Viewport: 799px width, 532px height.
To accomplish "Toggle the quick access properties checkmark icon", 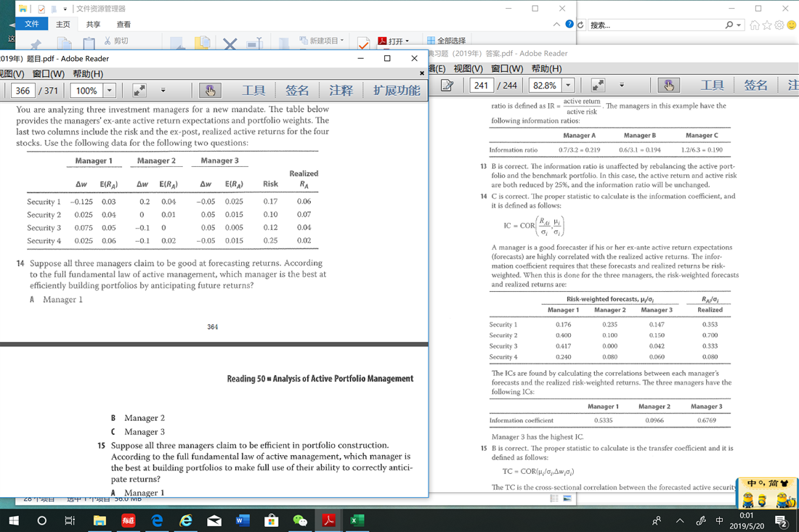I will [41, 9].
